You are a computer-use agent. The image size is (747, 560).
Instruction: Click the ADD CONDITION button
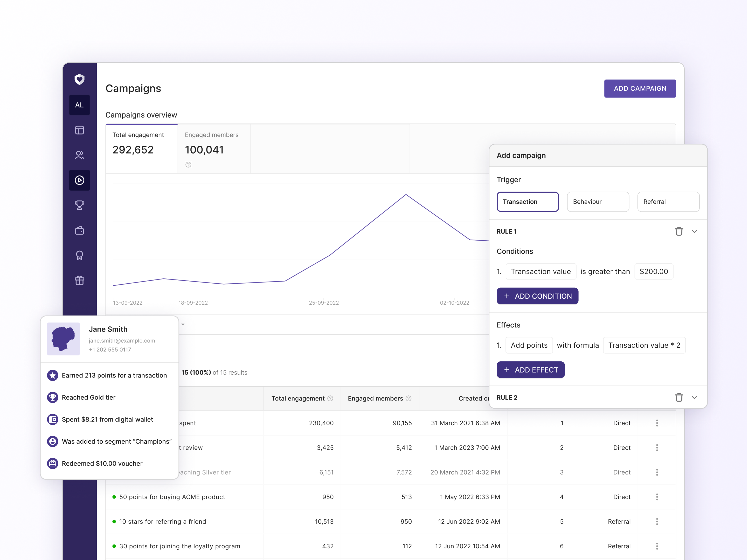coord(537,296)
